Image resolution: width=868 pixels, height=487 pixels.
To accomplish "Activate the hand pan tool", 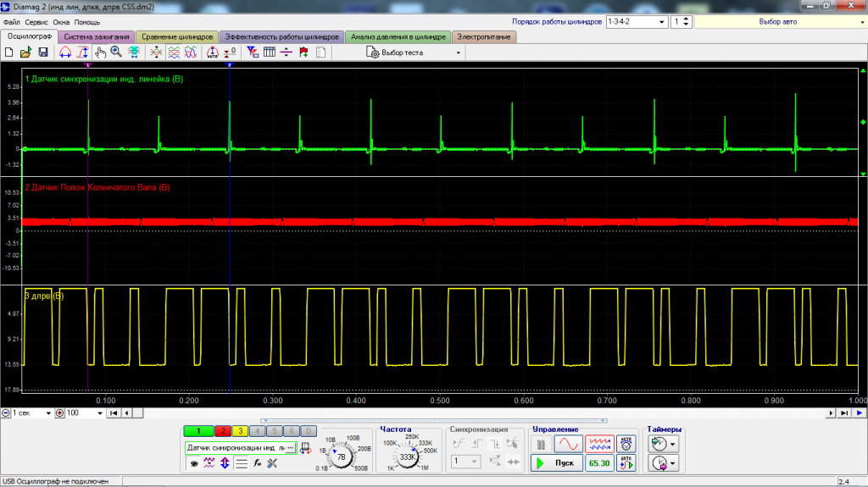I will coord(100,53).
